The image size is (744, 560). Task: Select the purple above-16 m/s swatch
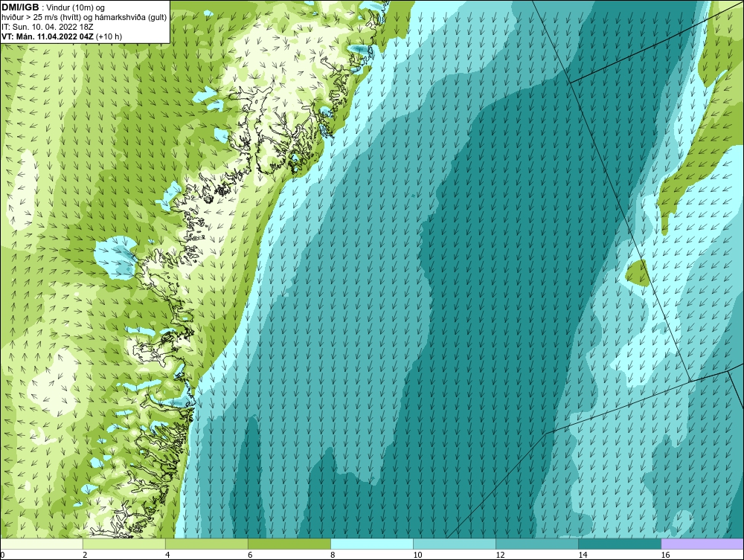click(x=702, y=544)
